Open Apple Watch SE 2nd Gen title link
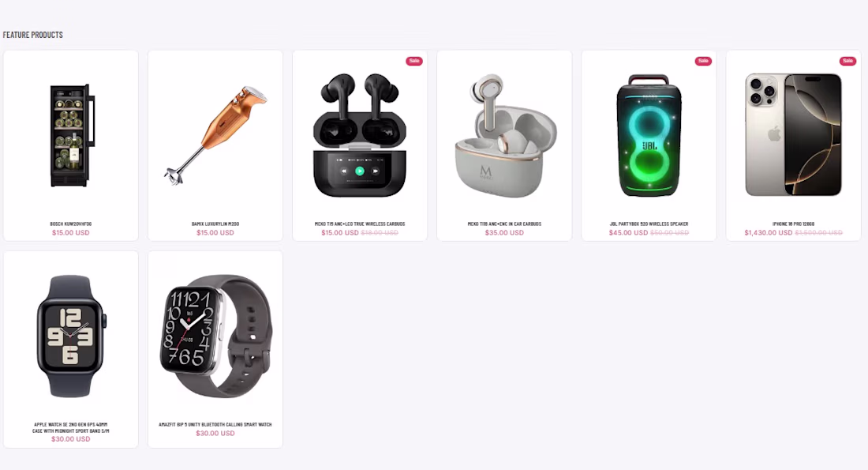 click(71, 427)
